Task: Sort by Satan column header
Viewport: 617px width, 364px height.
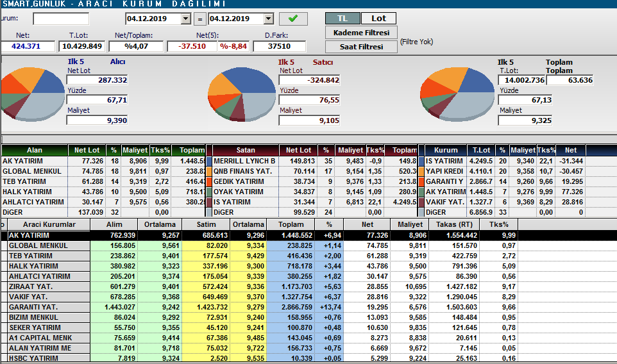Action: tap(246, 150)
